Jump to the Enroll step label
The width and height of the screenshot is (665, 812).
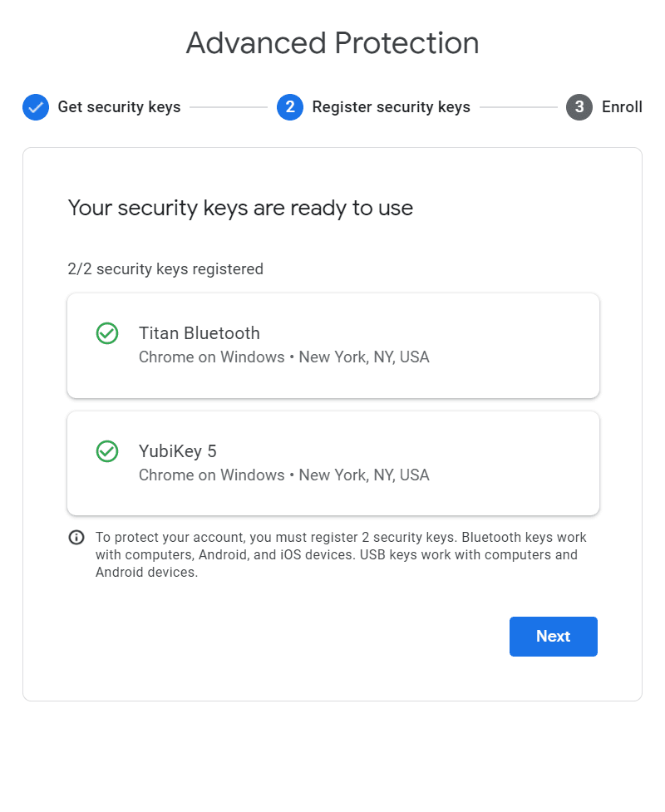(x=622, y=107)
